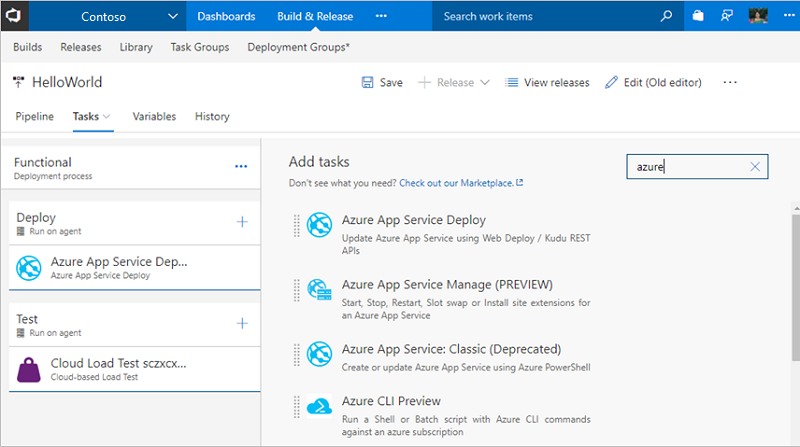
Task: Click the Azure CLI Preview cloud icon
Action: pyautogui.click(x=319, y=406)
